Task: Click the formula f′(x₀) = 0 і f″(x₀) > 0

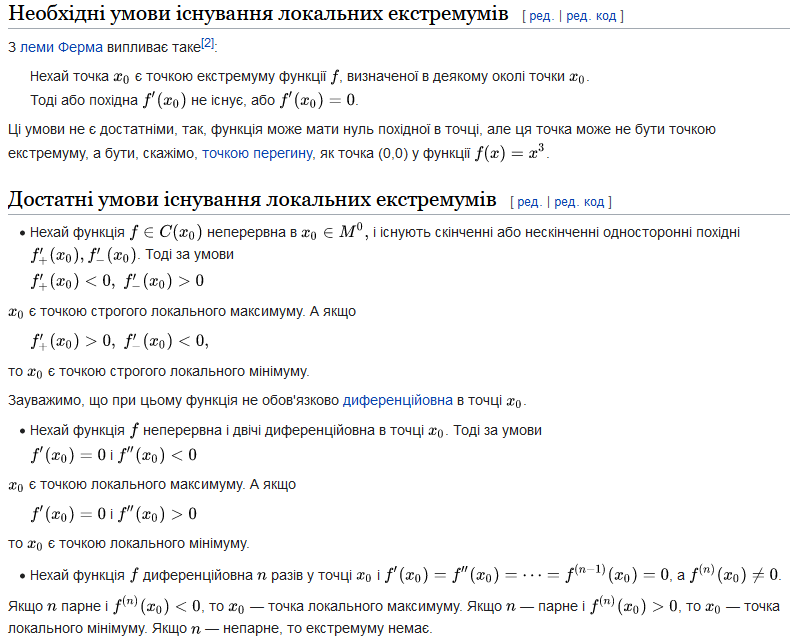Action: (114, 514)
